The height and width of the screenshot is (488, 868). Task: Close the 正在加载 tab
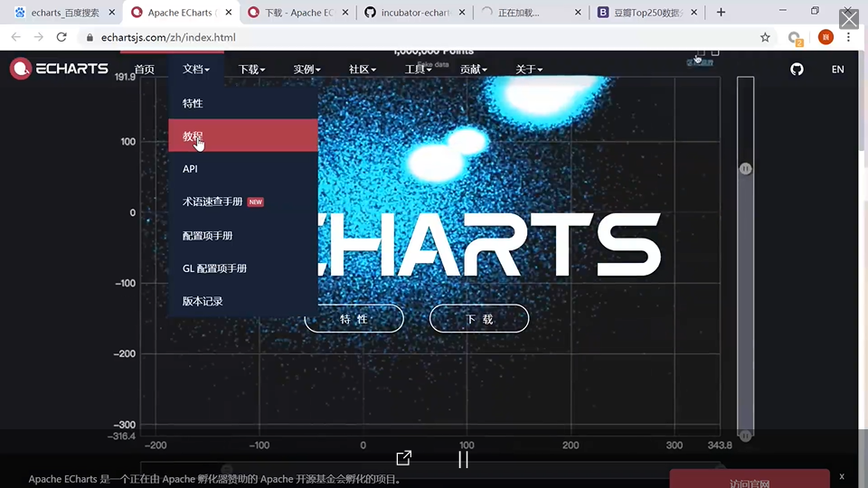tap(578, 12)
